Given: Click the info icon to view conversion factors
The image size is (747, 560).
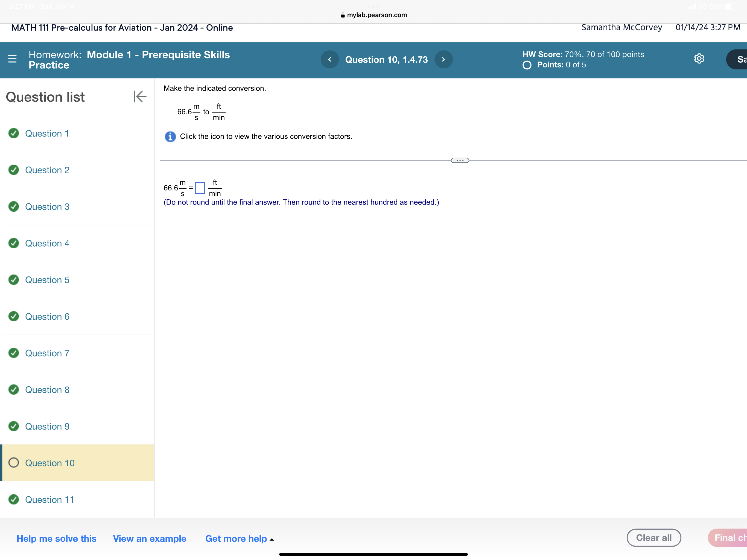Looking at the screenshot, I should tap(170, 136).
